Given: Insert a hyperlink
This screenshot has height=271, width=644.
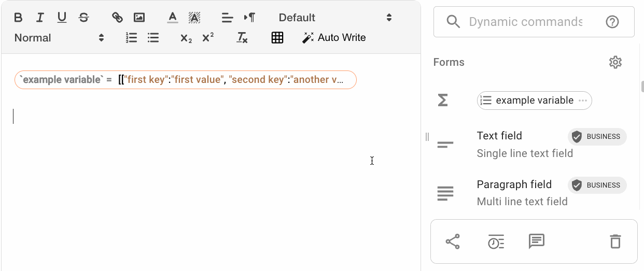Looking at the screenshot, I should (118, 18).
